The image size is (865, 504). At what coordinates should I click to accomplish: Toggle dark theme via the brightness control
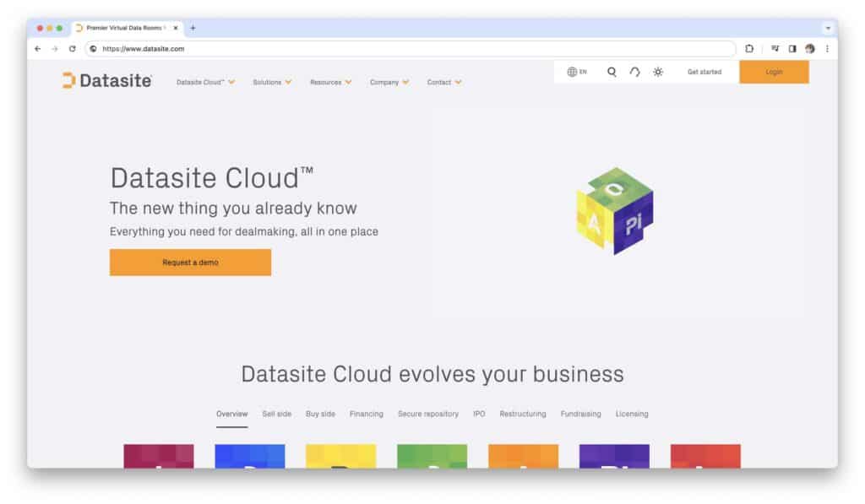tap(658, 72)
